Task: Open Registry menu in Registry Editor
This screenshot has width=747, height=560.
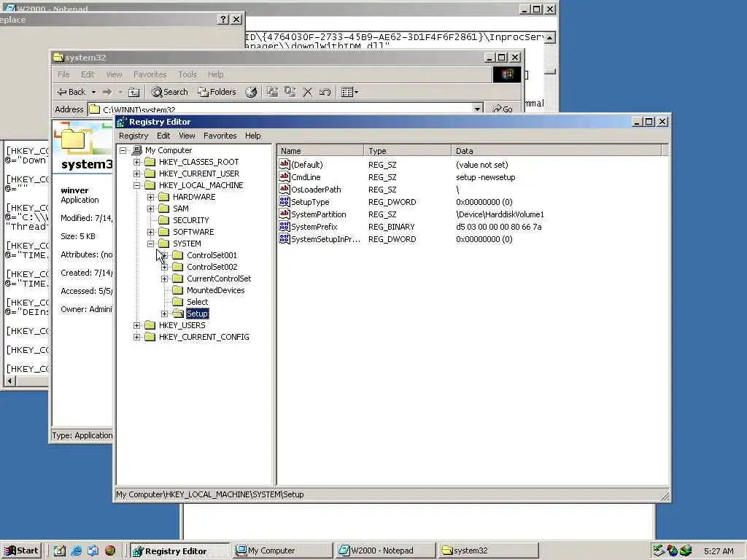Action: 133,136
